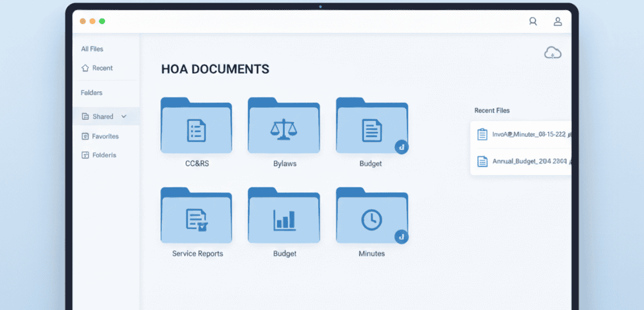Open the Annual_Budget recent file name
644x310 pixels.
(529, 161)
